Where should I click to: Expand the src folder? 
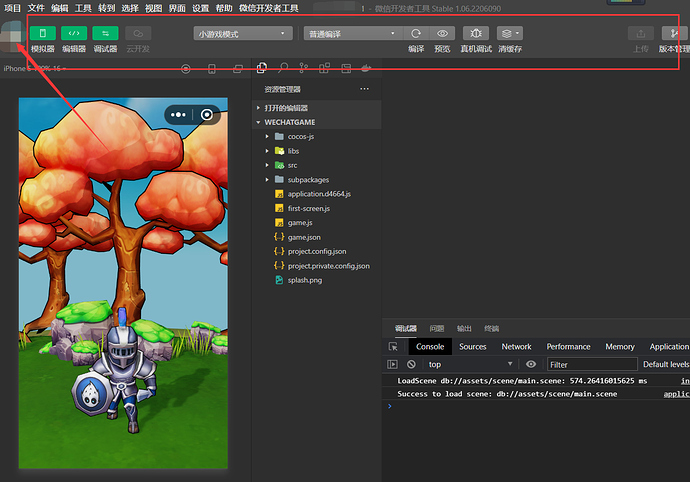[317, 165]
